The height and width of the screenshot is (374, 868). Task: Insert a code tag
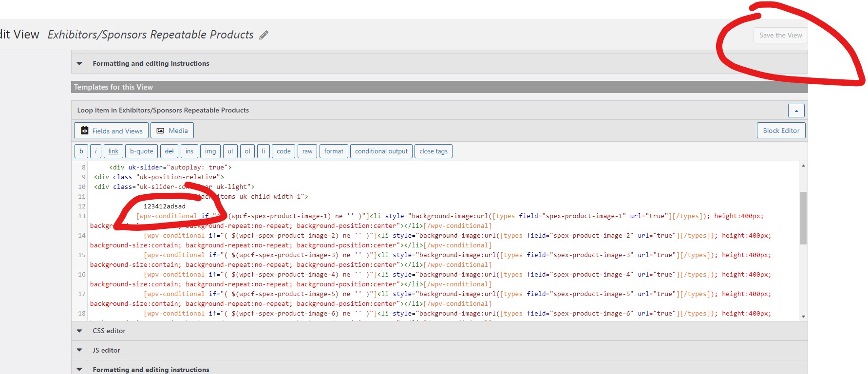tap(283, 151)
